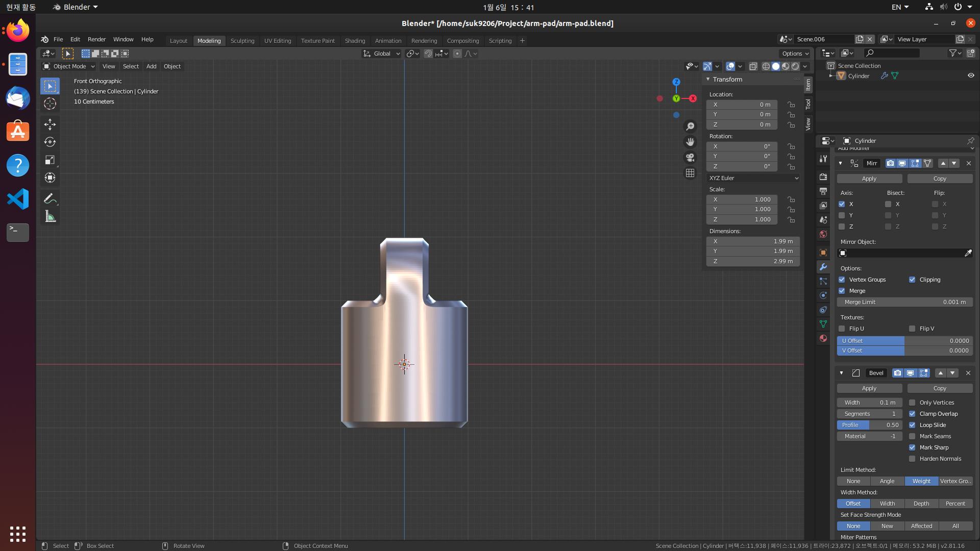The image size is (980, 551).
Task: Collapse the Mirror modifier panel
Action: coord(841,163)
